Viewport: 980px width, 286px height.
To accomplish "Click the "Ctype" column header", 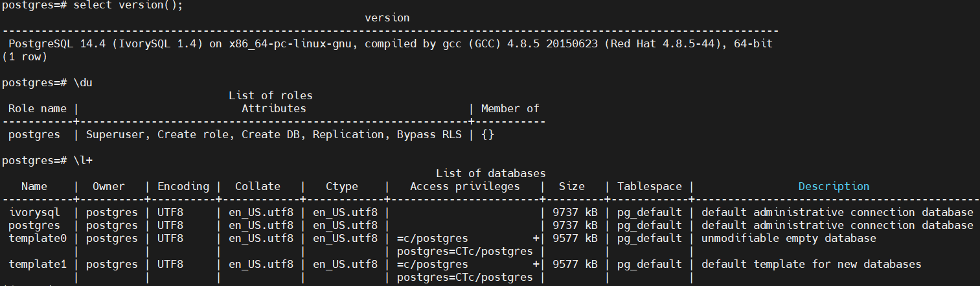I will click(341, 187).
